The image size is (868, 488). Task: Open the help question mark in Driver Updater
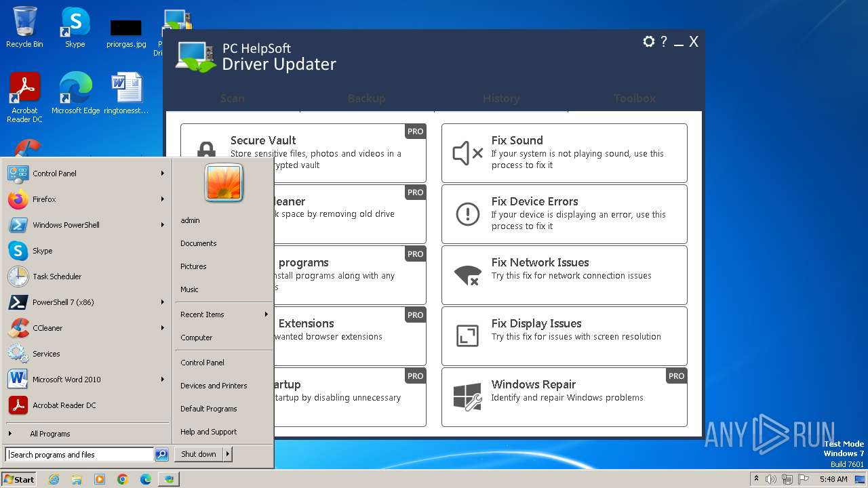[664, 41]
